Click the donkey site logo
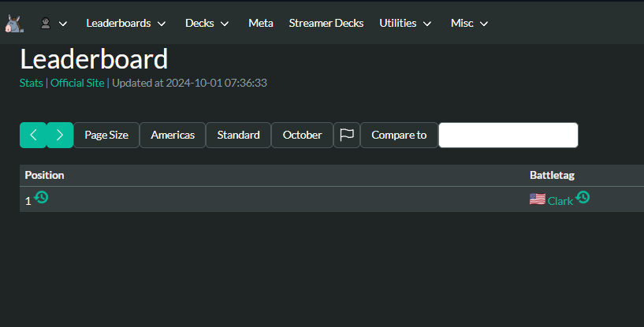The height and width of the screenshot is (327, 644). (x=14, y=24)
